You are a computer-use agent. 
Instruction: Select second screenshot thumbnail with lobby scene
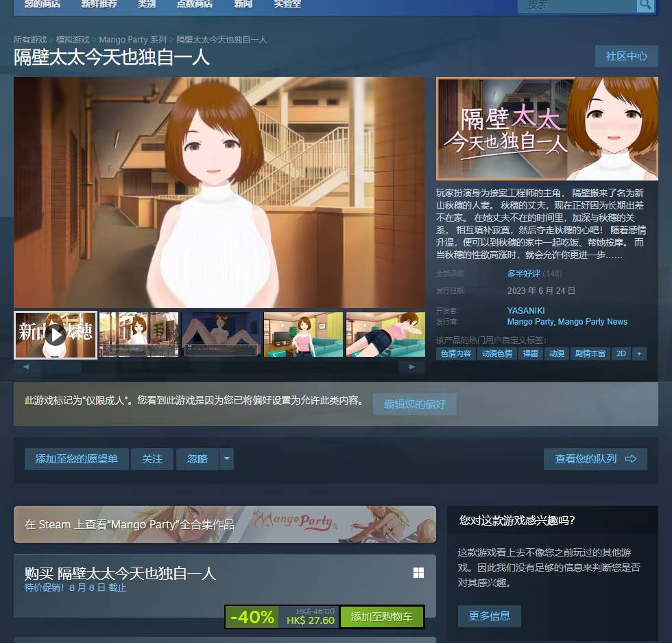coord(139,335)
